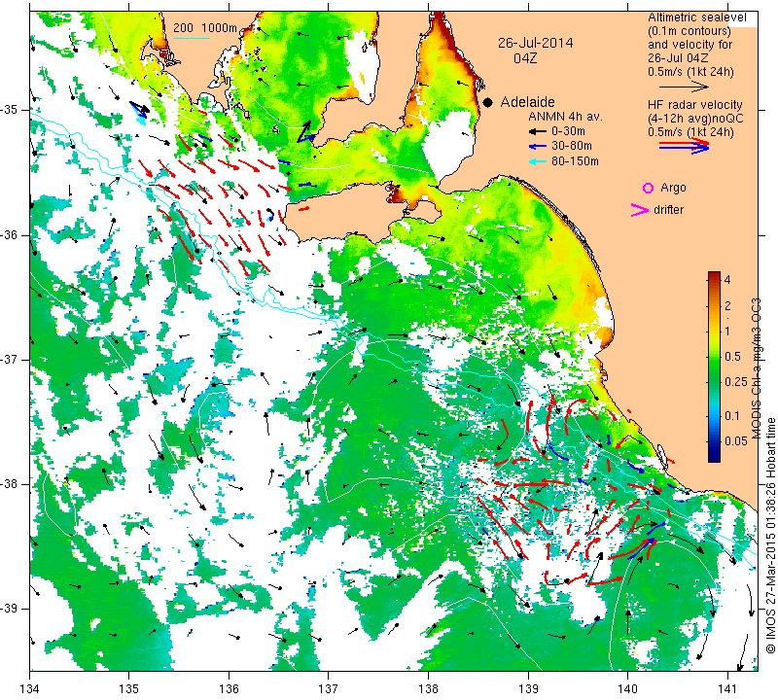
Task: Click the magenta drifter arrowhead symbol
Action: point(640,210)
